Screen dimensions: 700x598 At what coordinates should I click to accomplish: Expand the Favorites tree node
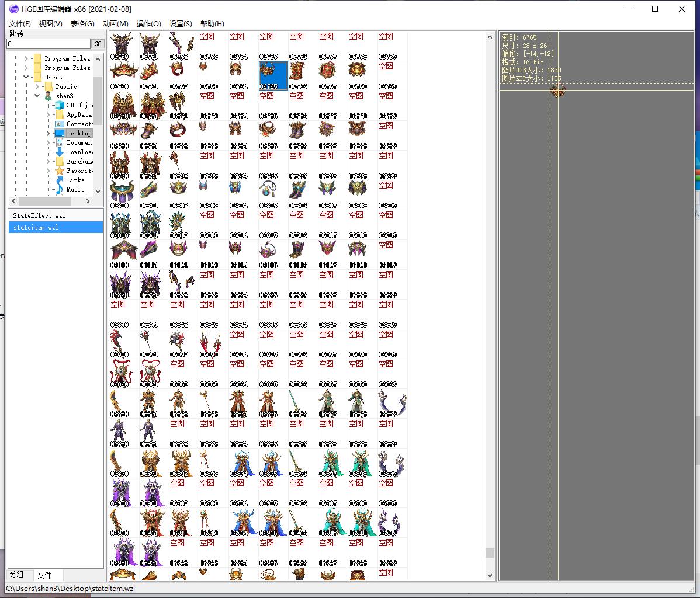[48, 171]
